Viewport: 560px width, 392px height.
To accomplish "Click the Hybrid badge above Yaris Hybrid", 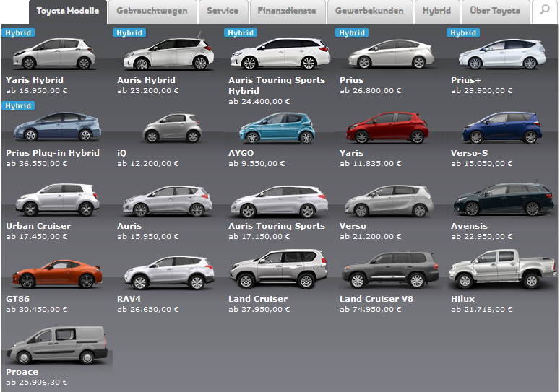I will tap(18, 32).
